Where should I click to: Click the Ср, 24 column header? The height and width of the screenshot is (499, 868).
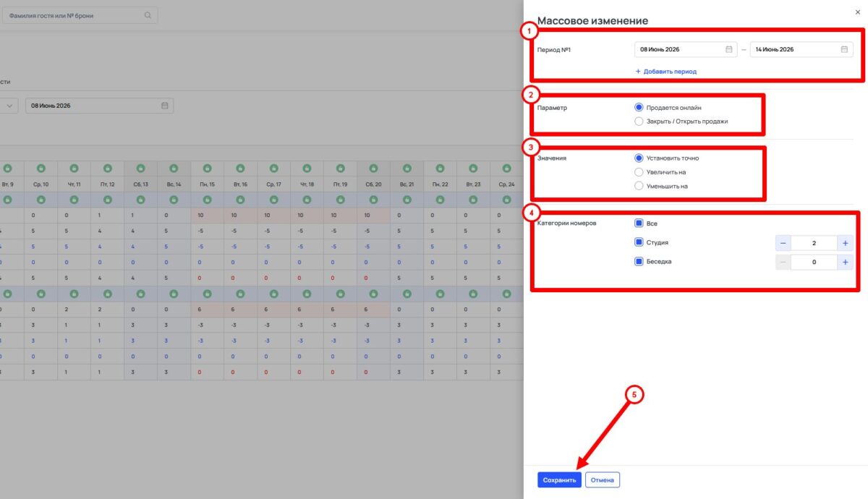[507, 184]
